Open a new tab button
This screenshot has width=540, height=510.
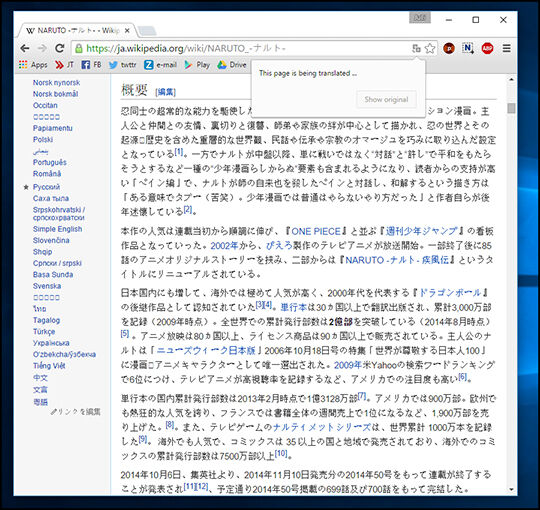147,31
